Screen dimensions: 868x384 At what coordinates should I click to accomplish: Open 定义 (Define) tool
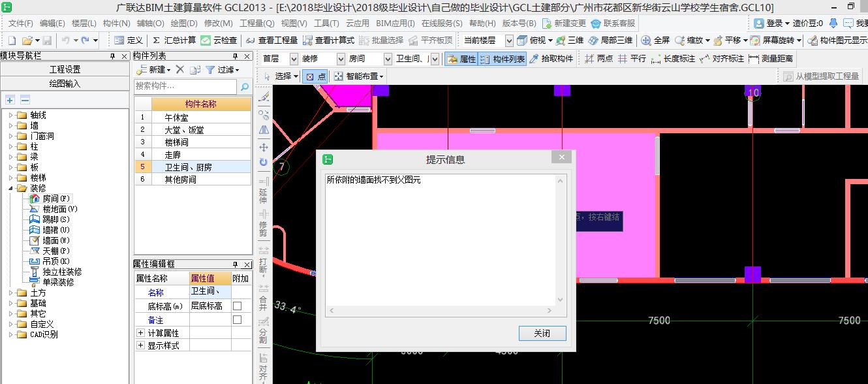tap(128, 40)
